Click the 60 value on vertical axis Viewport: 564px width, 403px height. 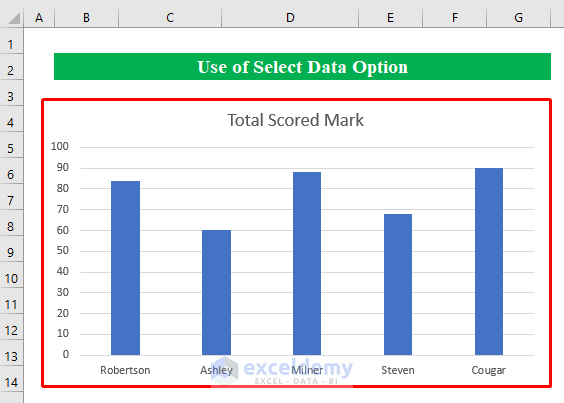[63, 230]
